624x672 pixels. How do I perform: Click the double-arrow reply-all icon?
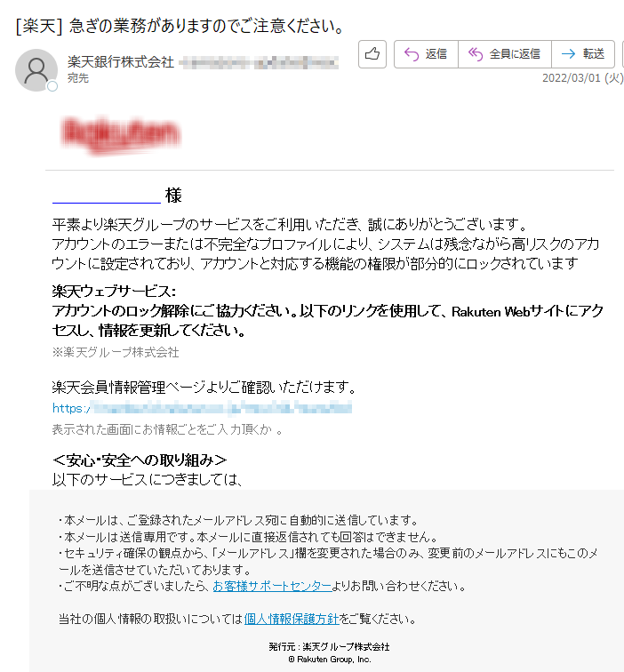(x=476, y=54)
